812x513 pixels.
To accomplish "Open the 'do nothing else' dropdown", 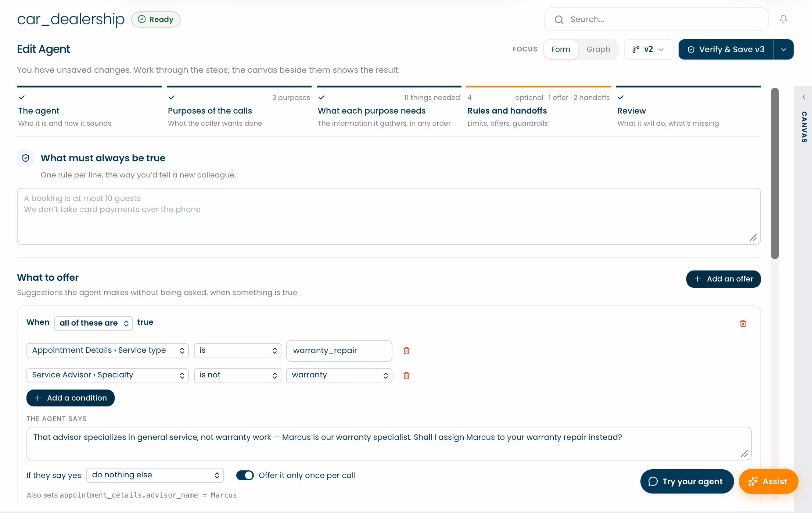I will click(155, 475).
